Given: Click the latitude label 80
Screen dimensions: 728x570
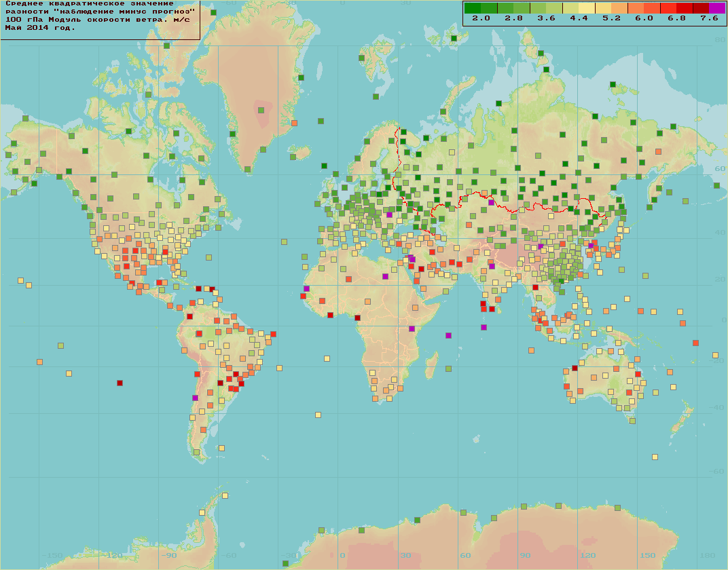Looking at the screenshot, I should [x=720, y=40].
